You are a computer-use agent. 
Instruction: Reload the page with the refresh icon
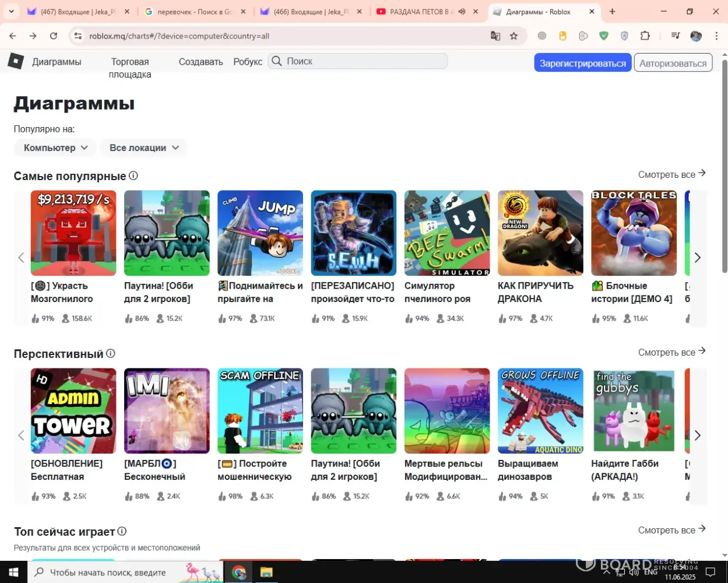coord(54,36)
